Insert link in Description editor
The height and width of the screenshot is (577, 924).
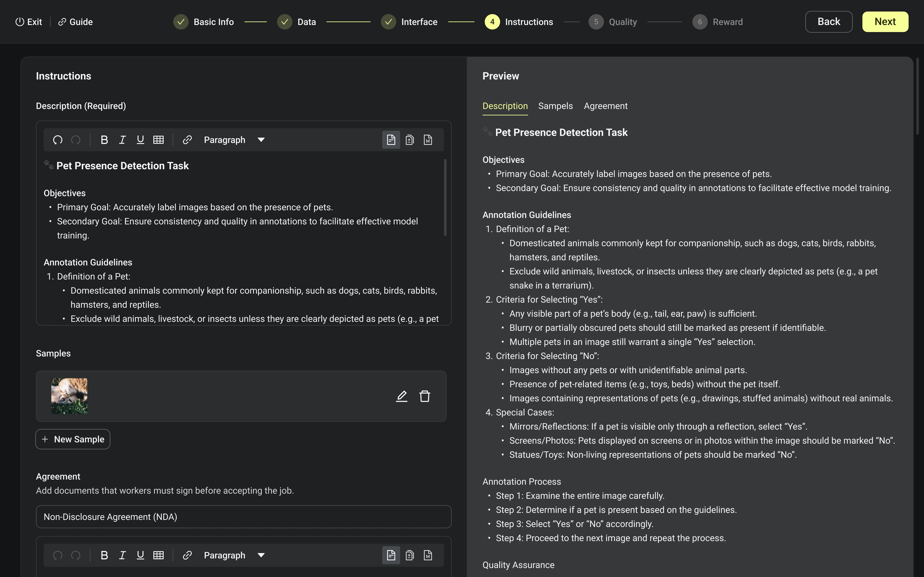tap(187, 140)
